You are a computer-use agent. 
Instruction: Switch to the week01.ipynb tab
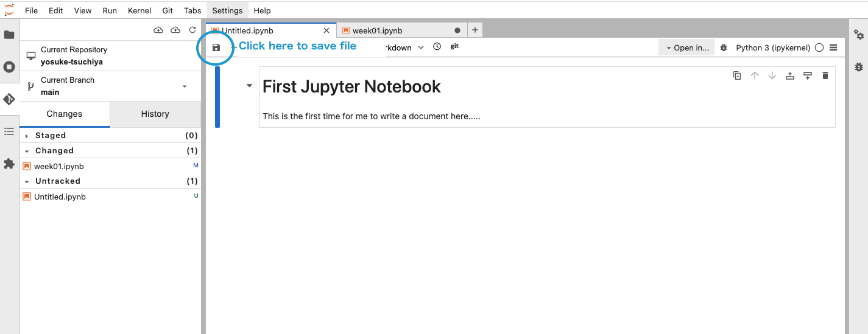pyautogui.click(x=377, y=30)
